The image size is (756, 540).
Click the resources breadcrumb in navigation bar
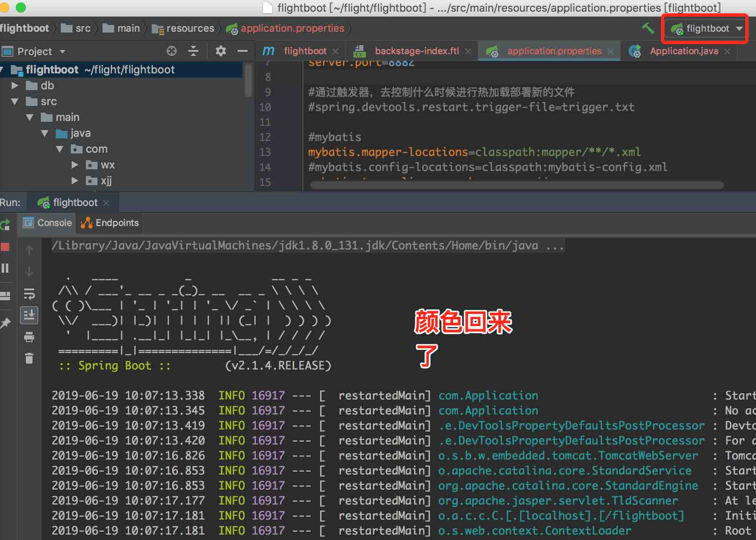[190, 28]
